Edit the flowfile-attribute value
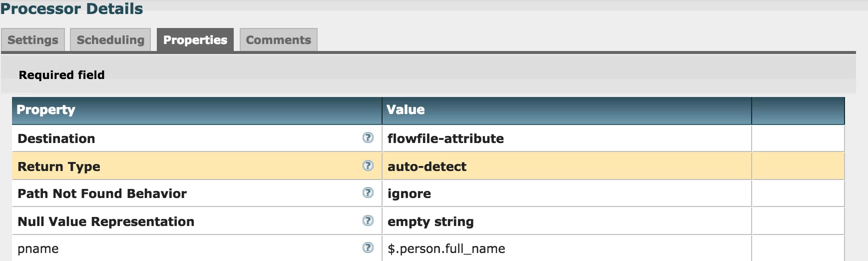The height and width of the screenshot is (261, 868). 566,138
